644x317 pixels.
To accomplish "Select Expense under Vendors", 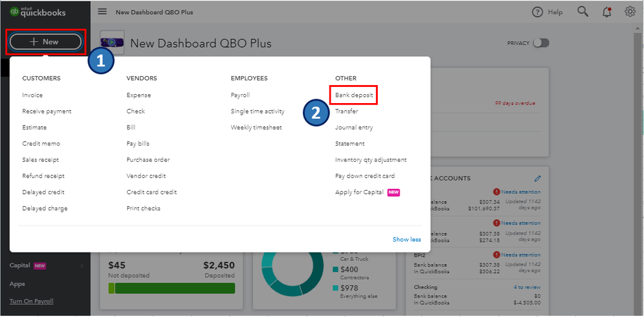I will [139, 95].
